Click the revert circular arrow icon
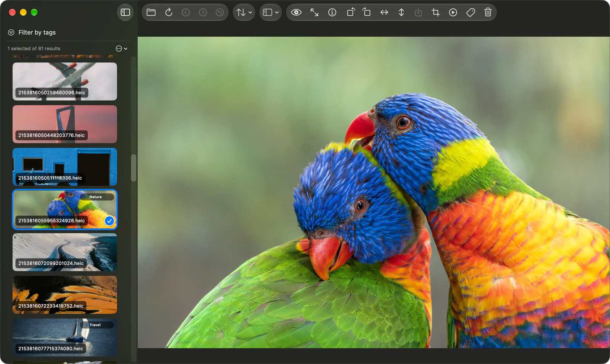The image size is (610, 364). click(220, 13)
